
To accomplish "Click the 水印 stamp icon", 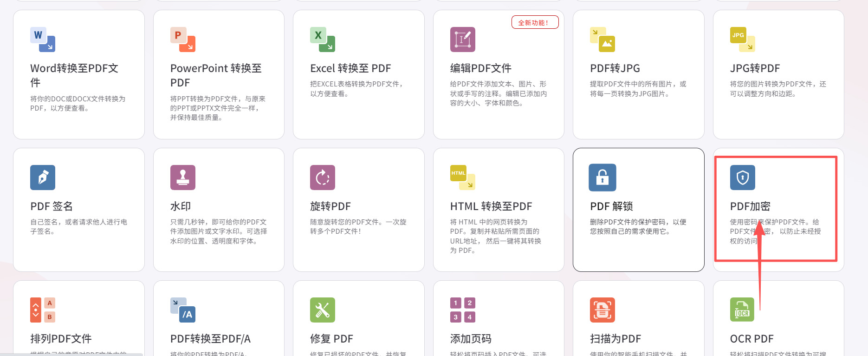I will [x=183, y=178].
